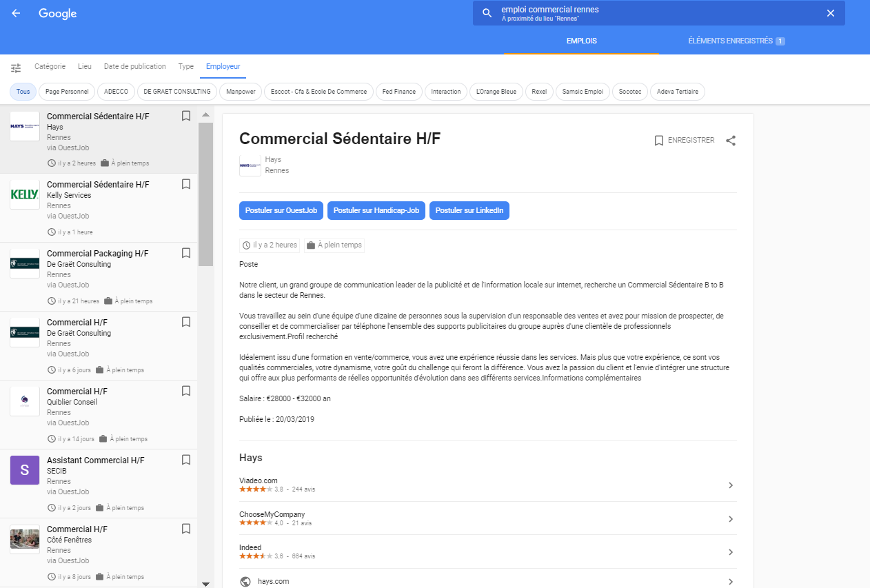Enable the ADECCO employer filter chip
The image size is (870, 588).
(117, 91)
